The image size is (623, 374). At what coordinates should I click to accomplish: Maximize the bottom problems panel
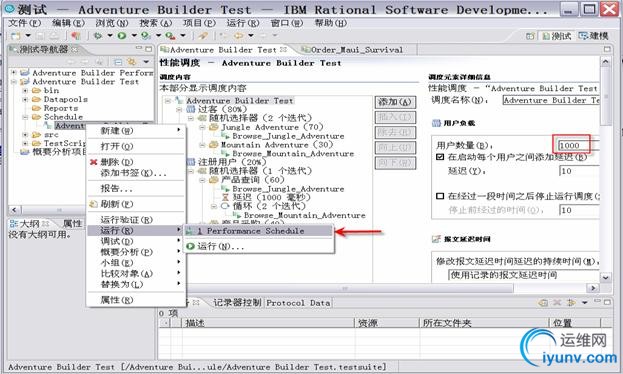click(607, 302)
